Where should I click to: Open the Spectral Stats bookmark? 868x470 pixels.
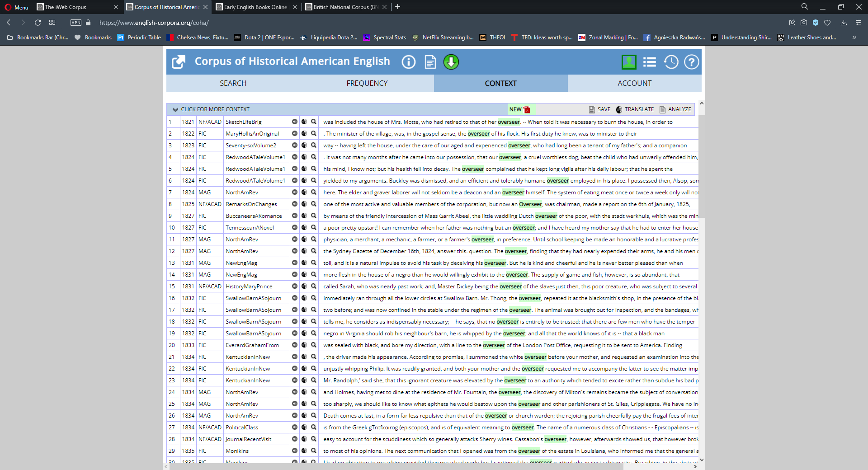point(385,38)
